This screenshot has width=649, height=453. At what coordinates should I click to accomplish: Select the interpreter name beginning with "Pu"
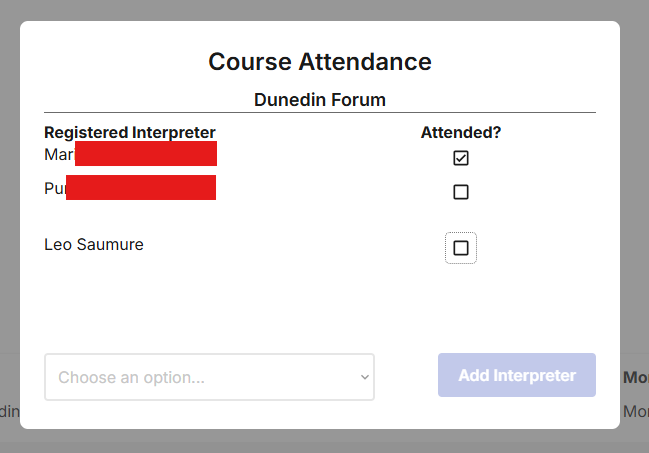pos(55,189)
